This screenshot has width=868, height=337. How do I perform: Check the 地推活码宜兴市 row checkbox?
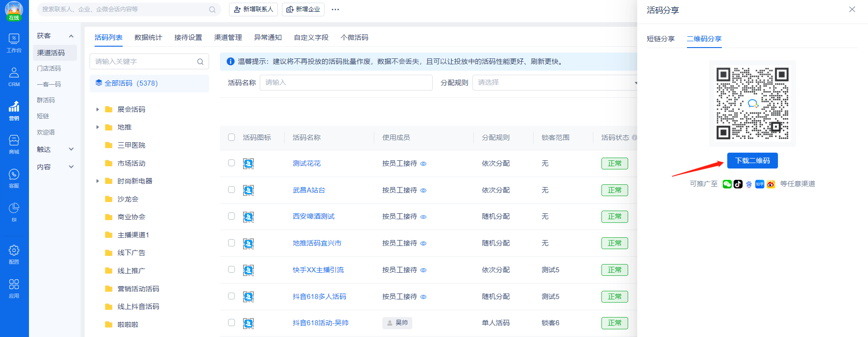232,243
